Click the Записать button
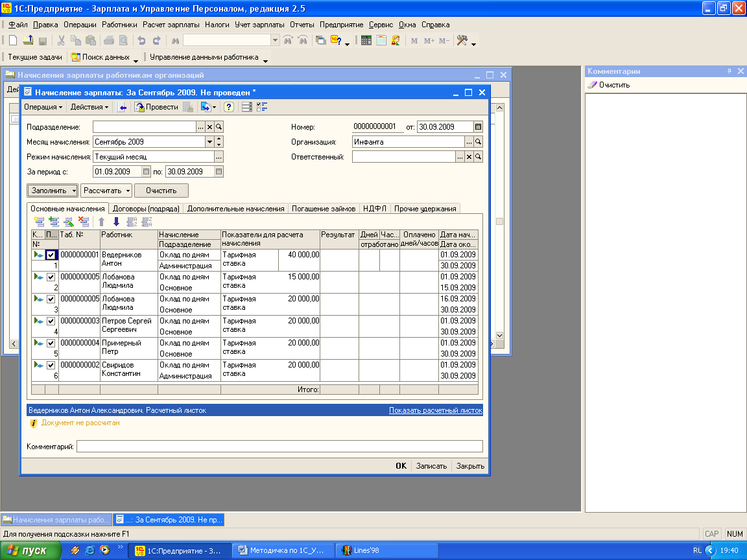This screenshot has width=747, height=560. pyautogui.click(x=431, y=466)
